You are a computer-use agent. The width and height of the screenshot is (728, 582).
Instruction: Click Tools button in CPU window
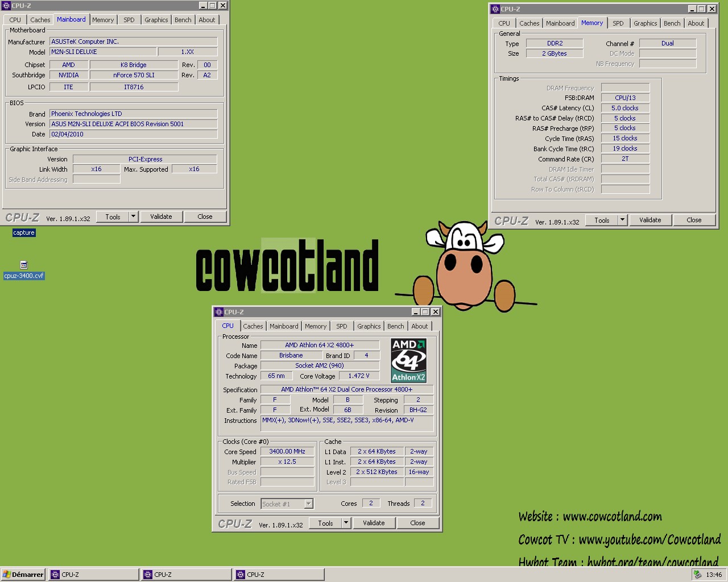coord(325,523)
